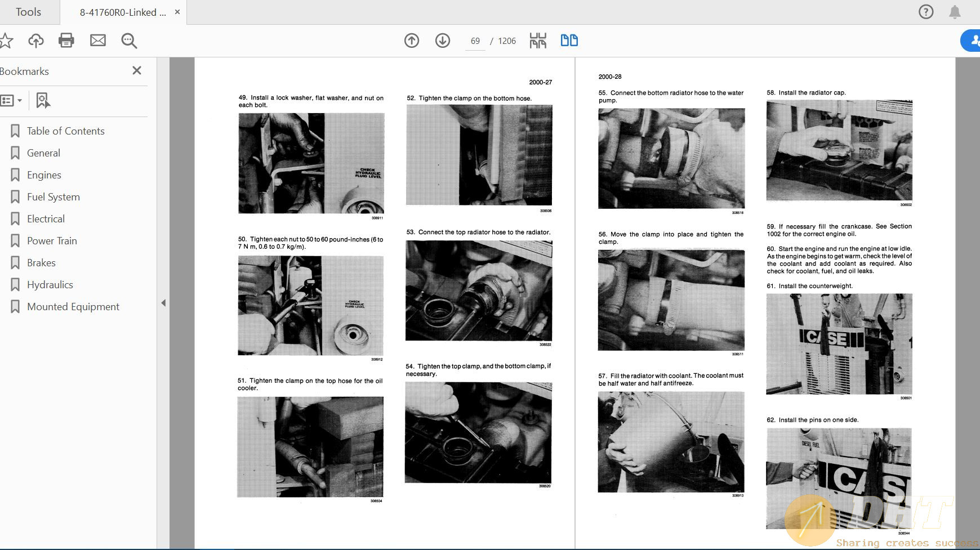The image size is (980, 550).
Task: Switch to the Tools tab
Action: pyautogui.click(x=28, y=12)
